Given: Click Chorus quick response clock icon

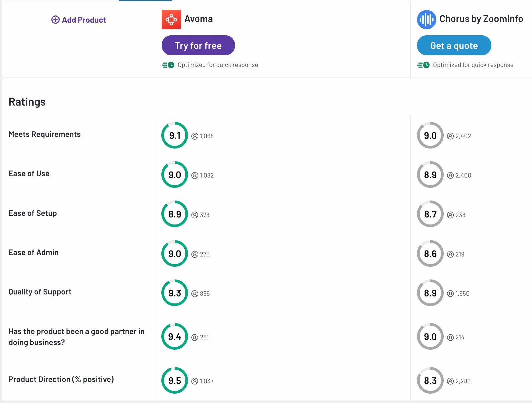Looking at the screenshot, I should click(x=423, y=65).
